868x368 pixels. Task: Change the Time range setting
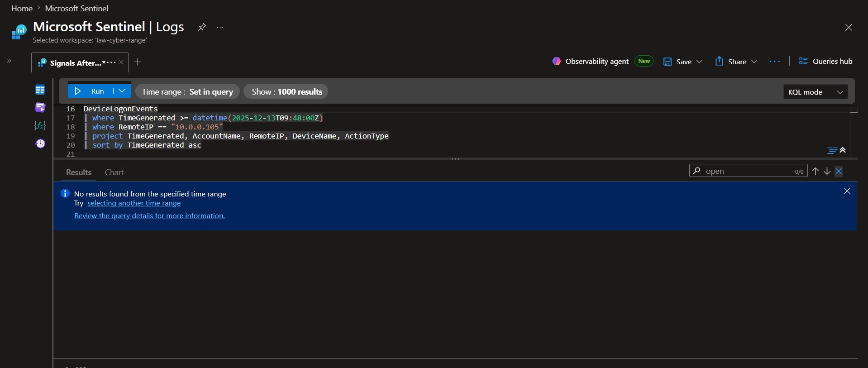[187, 91]
